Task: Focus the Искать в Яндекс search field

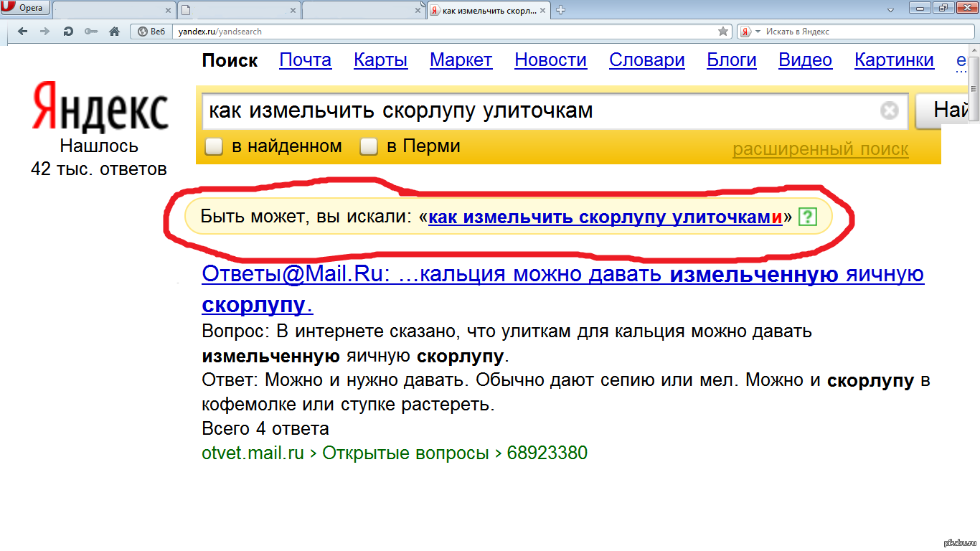Action: tap(864, 32)
